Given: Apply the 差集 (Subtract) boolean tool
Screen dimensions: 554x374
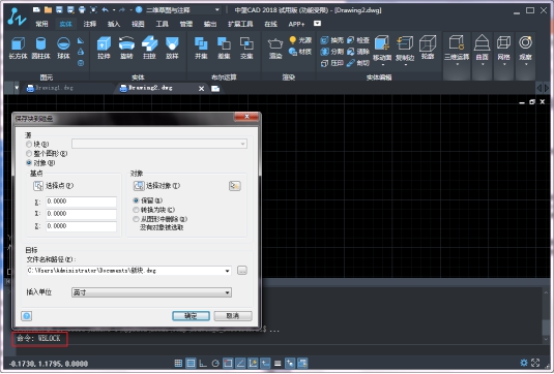Looking at the screenshot, I should click(224, 48).
